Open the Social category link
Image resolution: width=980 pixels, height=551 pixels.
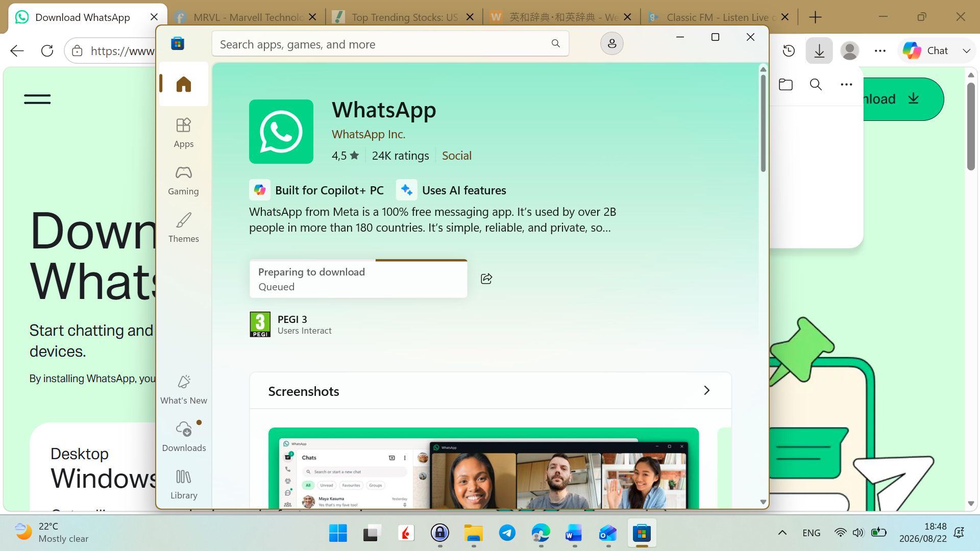[456, 156]
